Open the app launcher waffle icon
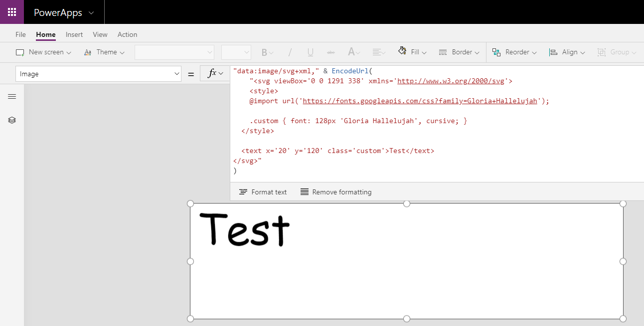This screenshot has width=644, height=326. click(x=12, y=12)
